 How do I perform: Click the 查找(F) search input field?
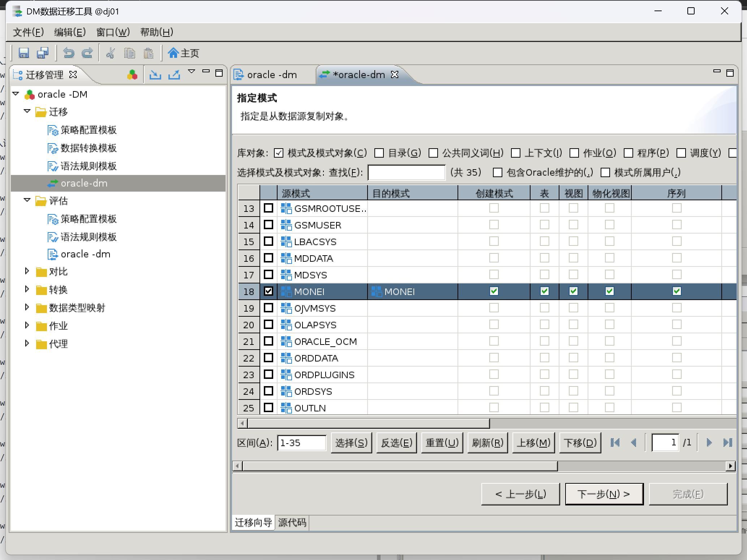pos(406,172)
